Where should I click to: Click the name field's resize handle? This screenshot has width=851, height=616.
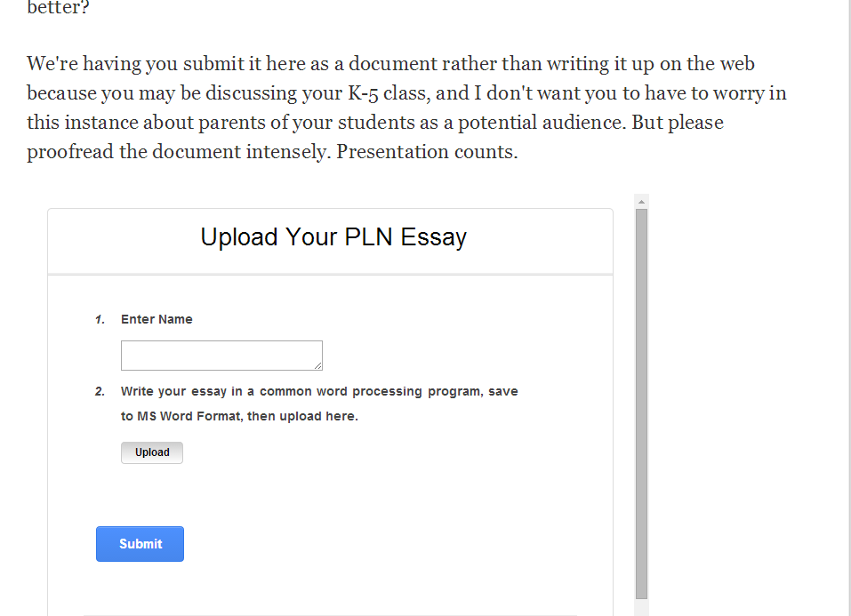tap(317, 365)
